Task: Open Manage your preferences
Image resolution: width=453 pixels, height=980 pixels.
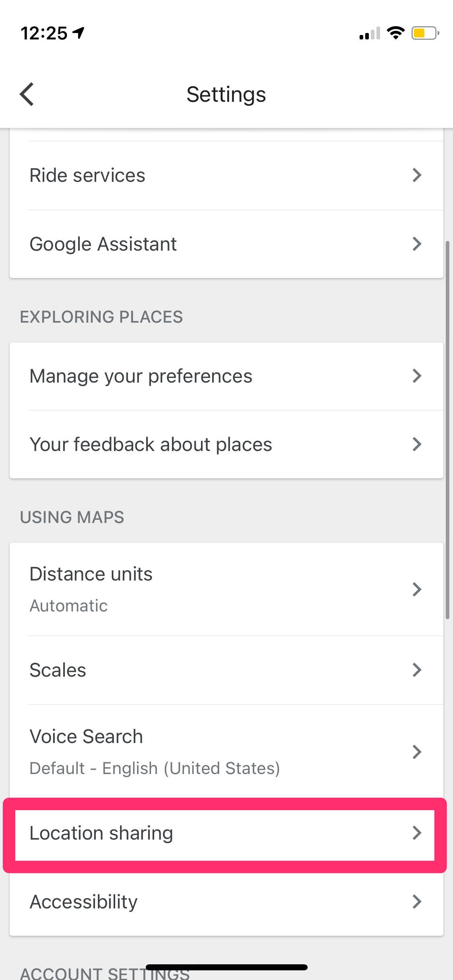Action: 141,376
